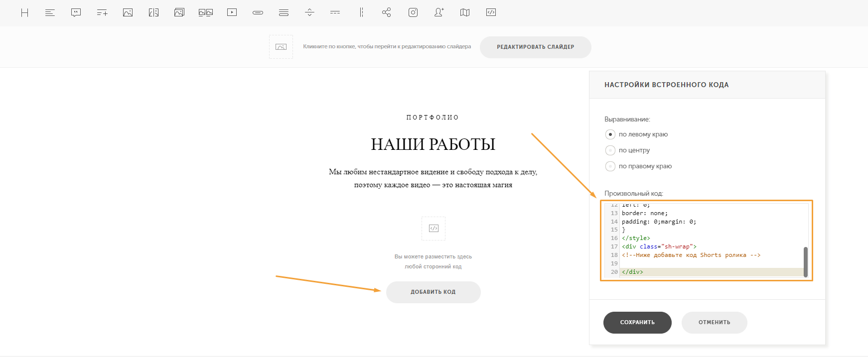The image size is (868, 362).
Task: Add a heading block with the H icon
Action: coord(24,12)
